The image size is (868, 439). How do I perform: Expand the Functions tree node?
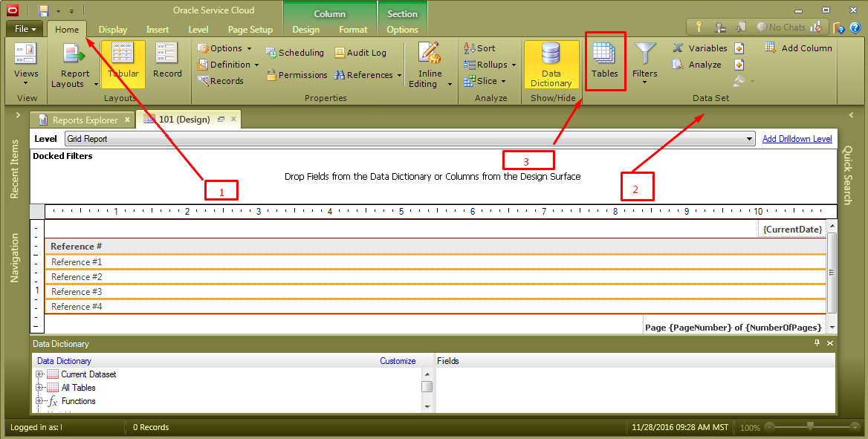coord(40,401)
